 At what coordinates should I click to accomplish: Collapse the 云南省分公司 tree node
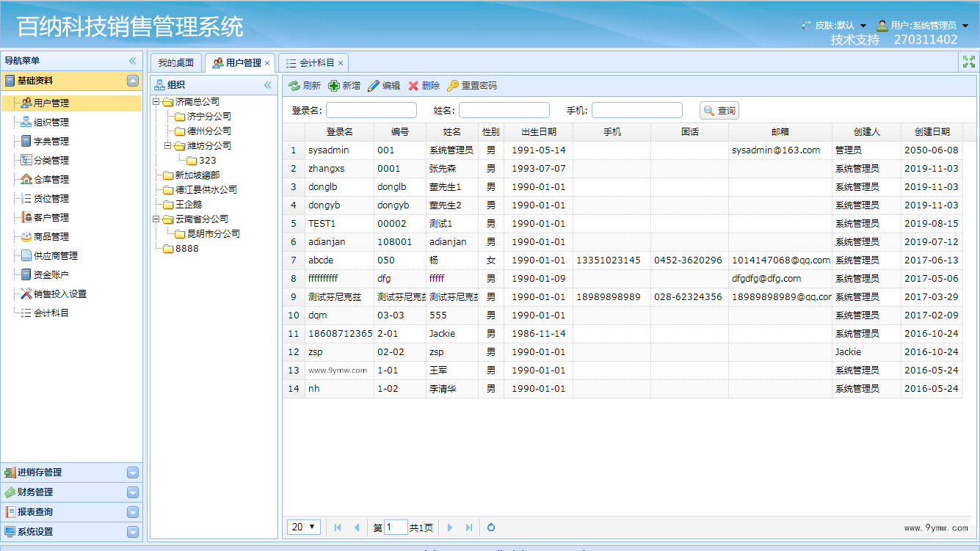pos(156,219)
